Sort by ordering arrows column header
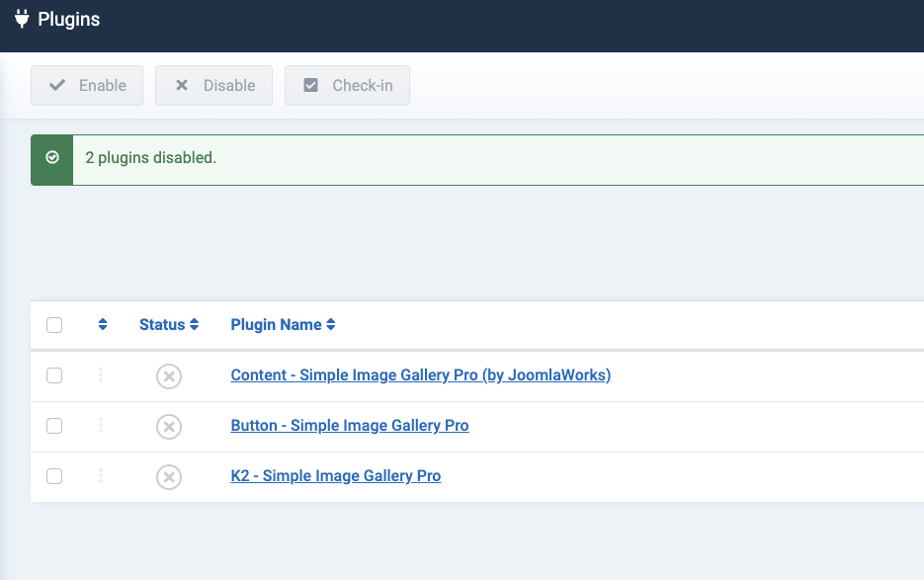Image resolution: width=924 pixels, height=580 pixels. pos(103,324)
